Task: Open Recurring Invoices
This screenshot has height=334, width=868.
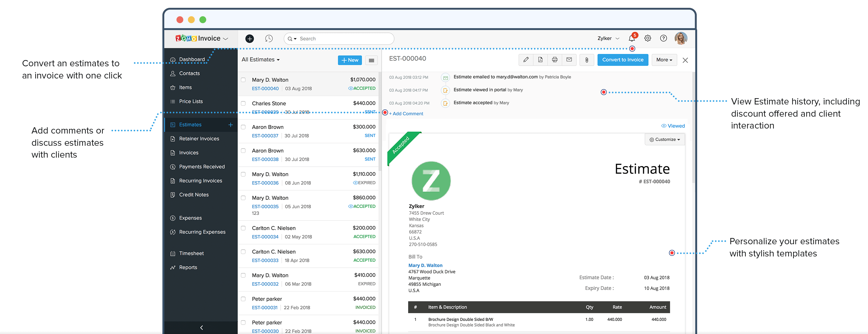Action: [x=201, y=181]
